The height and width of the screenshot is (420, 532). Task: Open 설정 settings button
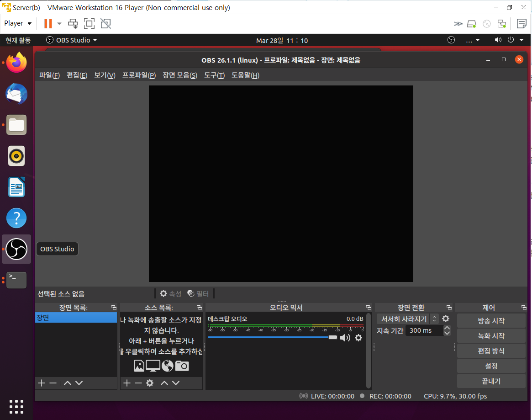tap(491, 366)
